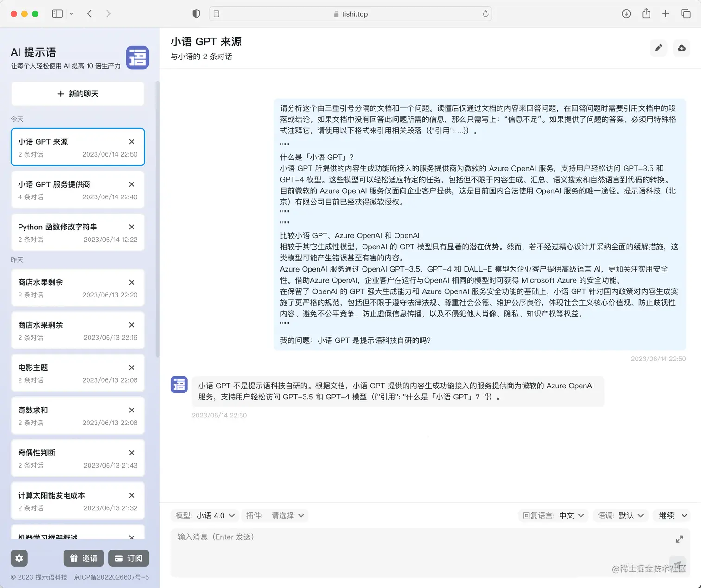Delete the 电影主题 chat

coord(132,367)
